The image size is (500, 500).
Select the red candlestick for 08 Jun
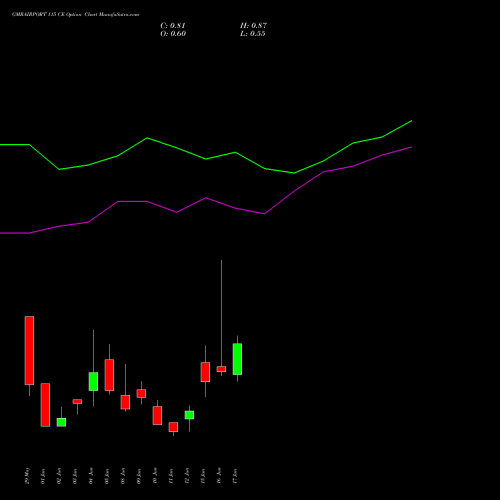(x=125, y=402)
